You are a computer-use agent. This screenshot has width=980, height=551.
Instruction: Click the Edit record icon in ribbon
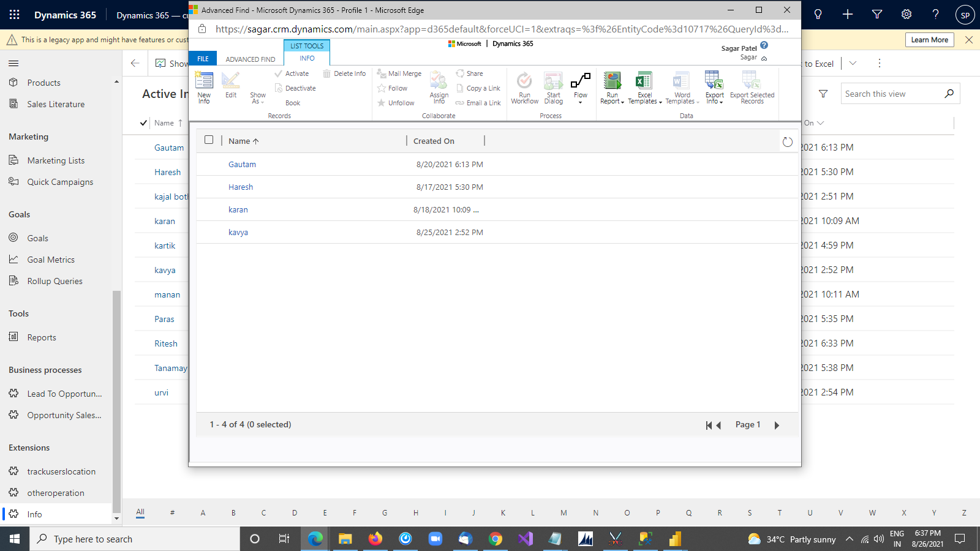[231, 85]
